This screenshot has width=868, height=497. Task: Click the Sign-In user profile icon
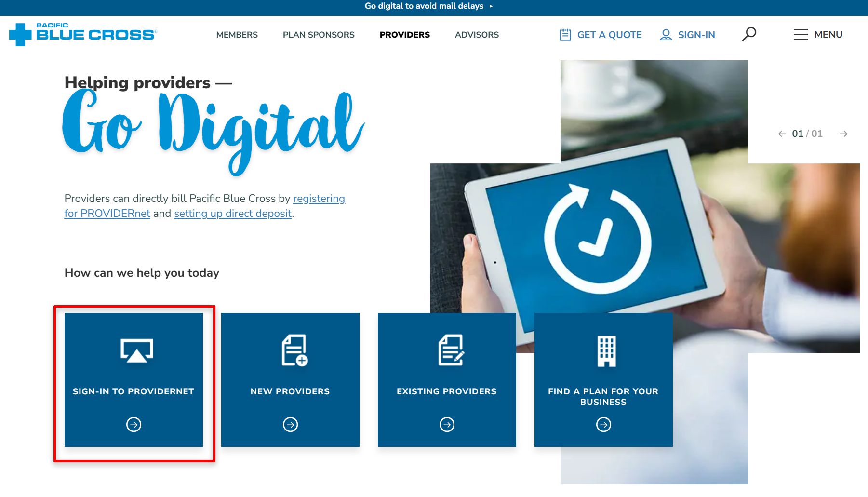point(666,35)
